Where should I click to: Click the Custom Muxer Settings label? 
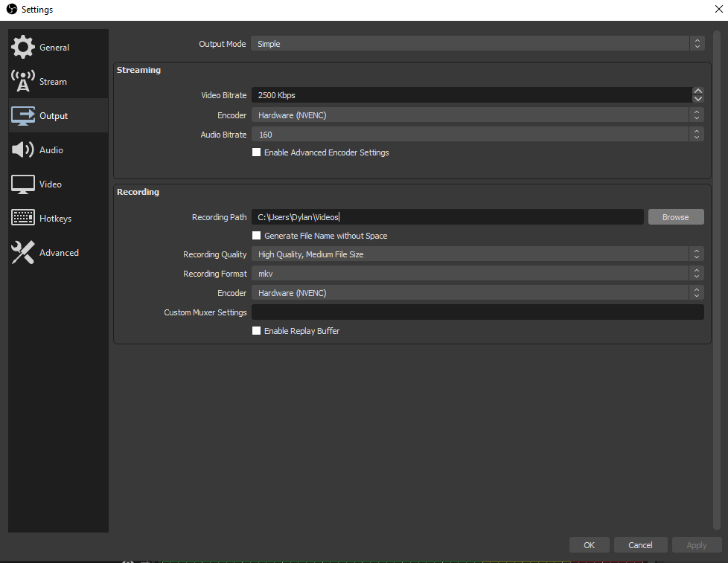205,312
